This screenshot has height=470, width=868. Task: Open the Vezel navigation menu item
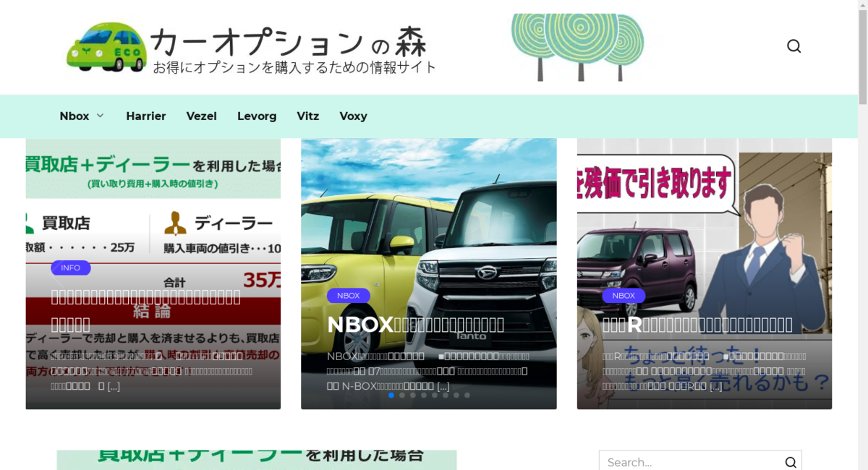coord(201,116)
